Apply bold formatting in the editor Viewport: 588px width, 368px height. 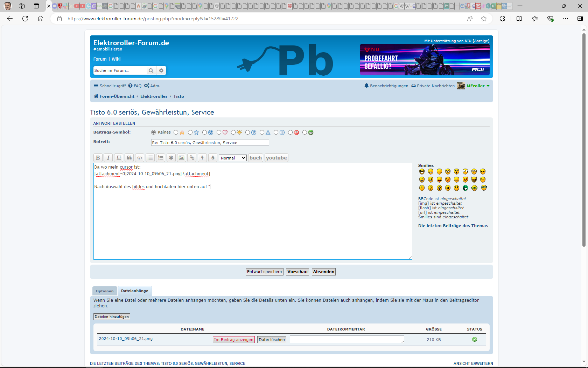[98, 158]
